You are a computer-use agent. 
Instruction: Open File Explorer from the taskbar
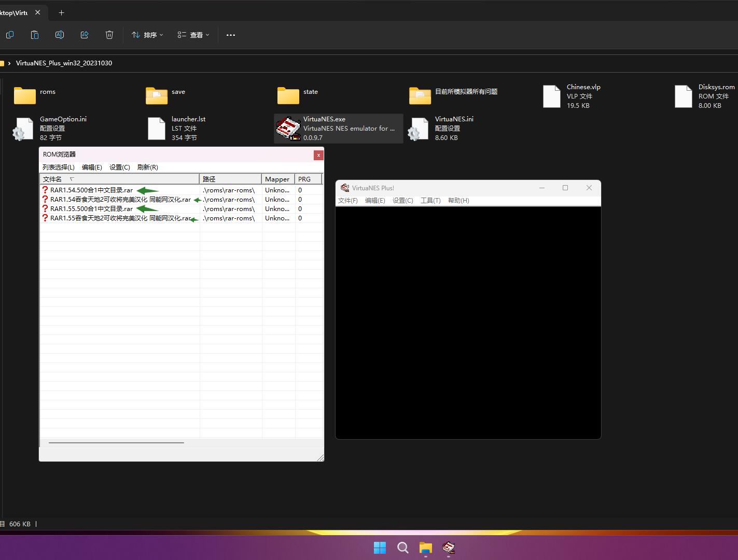point(426,548)
